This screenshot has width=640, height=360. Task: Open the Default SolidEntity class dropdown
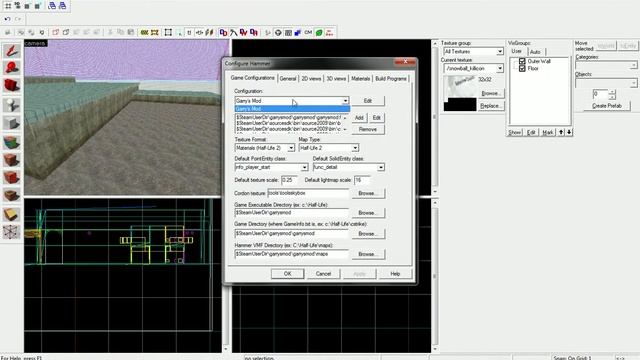[x=380, y=167]
